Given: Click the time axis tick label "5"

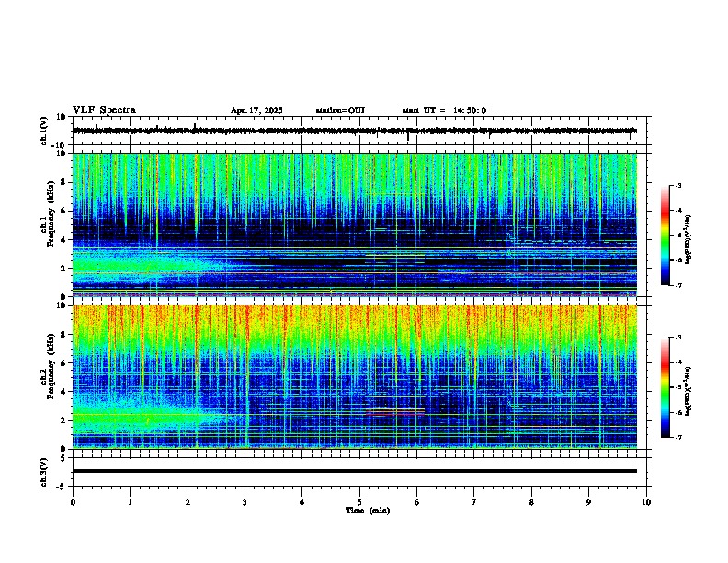Looking at the screenshot, I should pyautogui.click(x=359, y=502).
